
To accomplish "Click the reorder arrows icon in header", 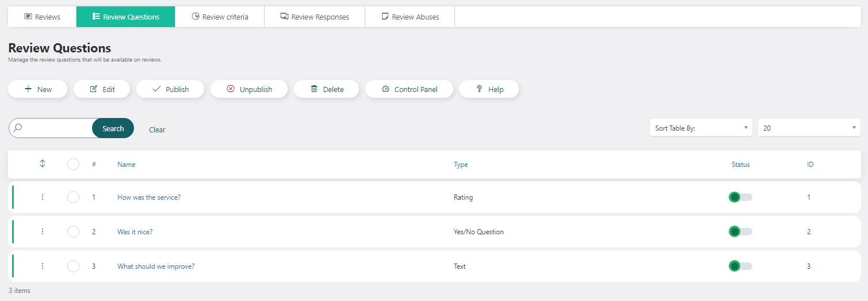I will [x=43, y=164].
